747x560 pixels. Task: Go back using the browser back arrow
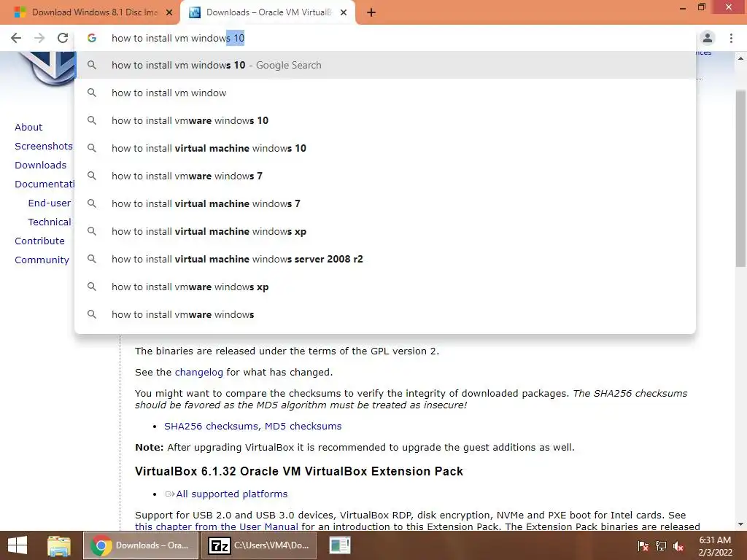click(16, 38)
